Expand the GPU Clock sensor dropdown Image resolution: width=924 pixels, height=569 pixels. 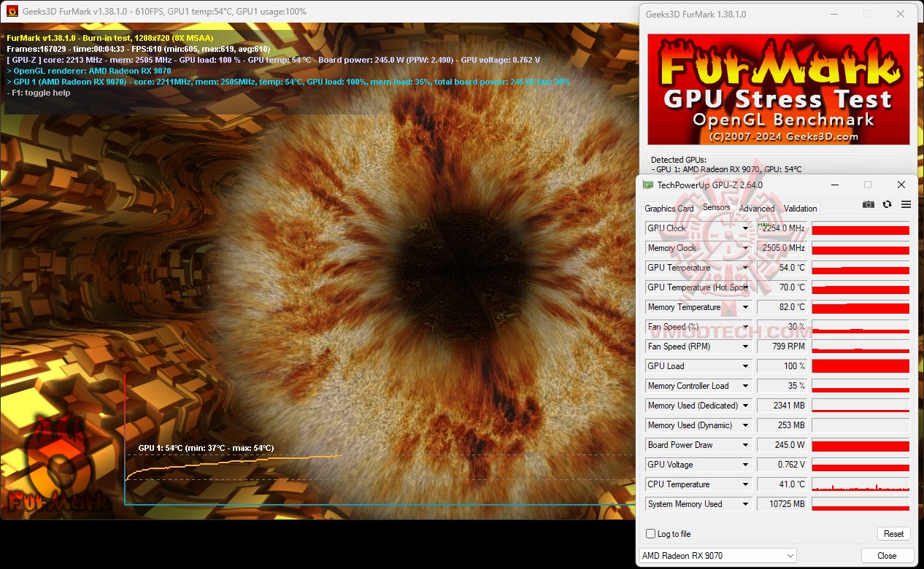point(745,228)
